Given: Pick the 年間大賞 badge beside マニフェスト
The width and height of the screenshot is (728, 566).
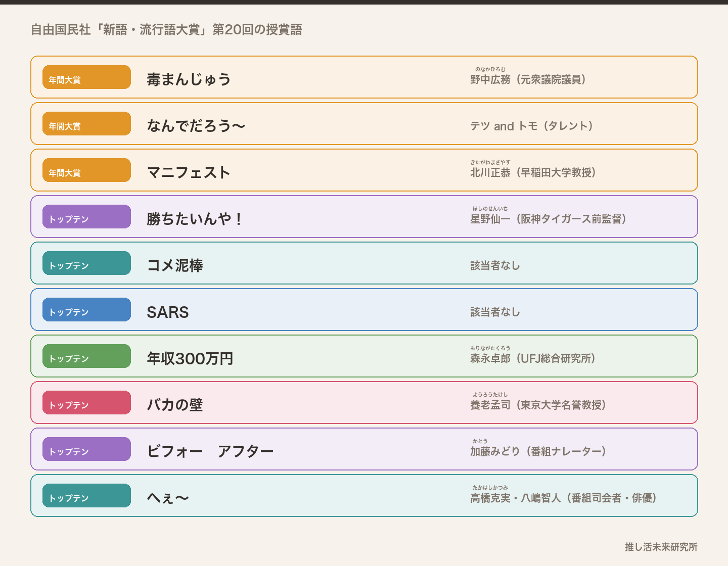Looking at the screenshot, I should (x=86, y=170).
